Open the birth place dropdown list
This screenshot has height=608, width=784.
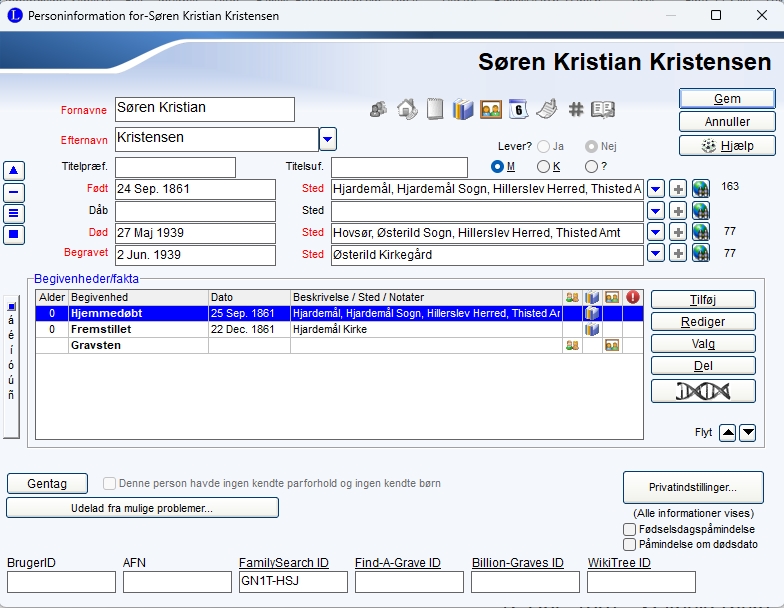pyautogui.click(x=655, y=189)
